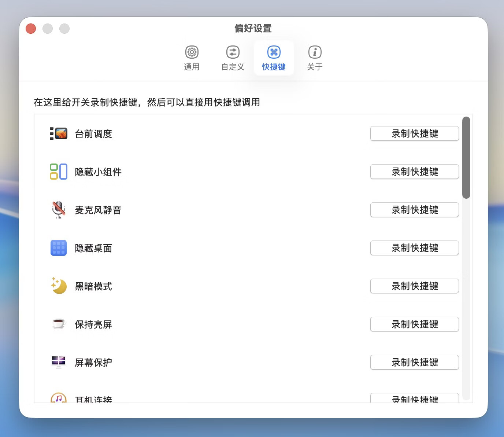The image size is (504, 437).
Task: Click the 隐藏小组件 widgets icon
Action: point(58,172)
